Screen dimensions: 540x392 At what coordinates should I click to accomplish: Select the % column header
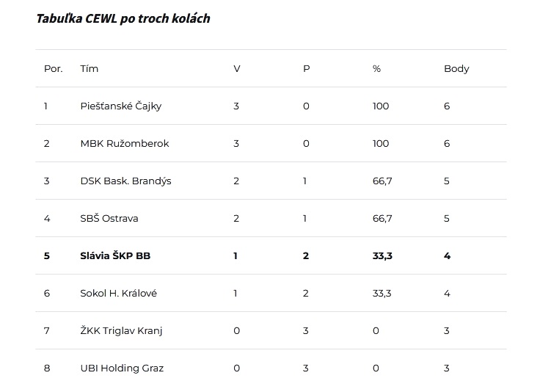point(376,68)
